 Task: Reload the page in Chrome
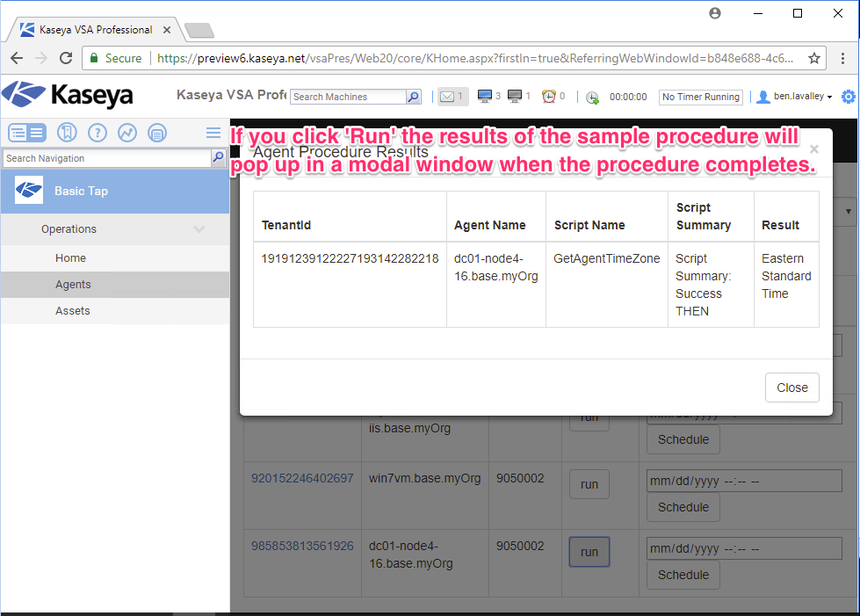(x=66, y=58)
